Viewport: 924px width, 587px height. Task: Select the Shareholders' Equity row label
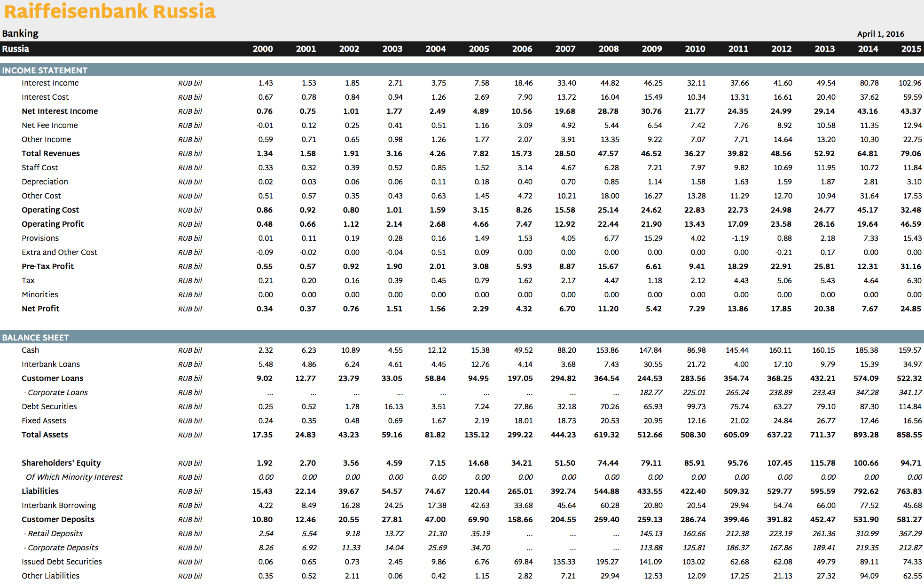[61, 463]
